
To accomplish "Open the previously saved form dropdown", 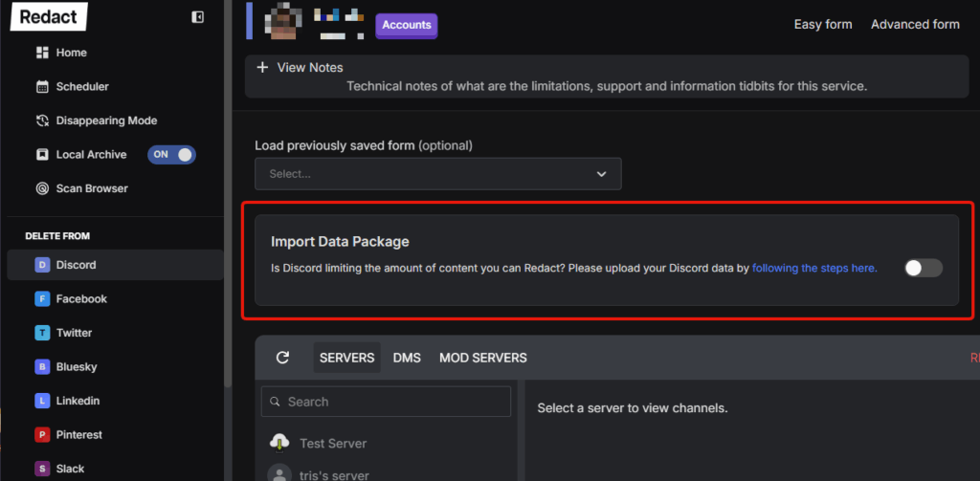I will pos(437,174).
